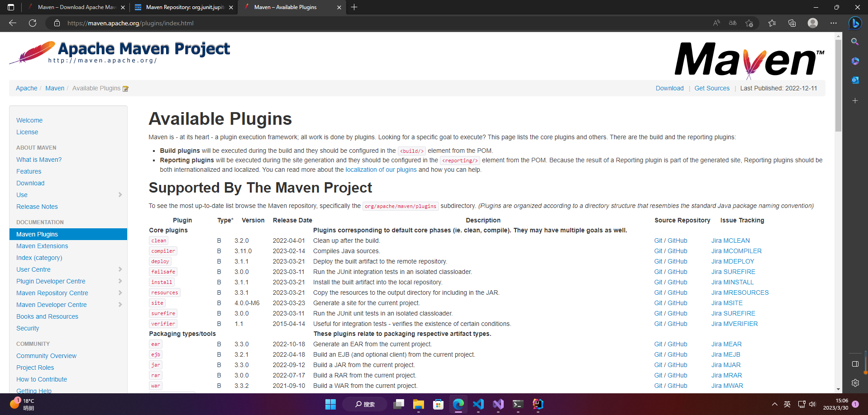Open the Welcome sidebar link

(29, 120)
